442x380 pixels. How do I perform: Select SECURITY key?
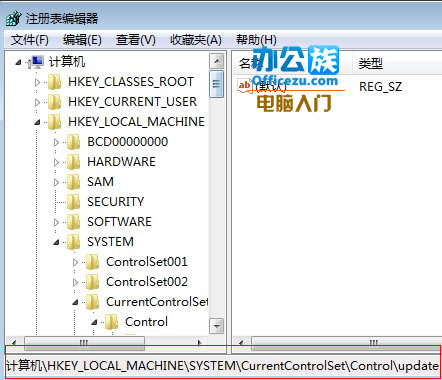point(116,202)
